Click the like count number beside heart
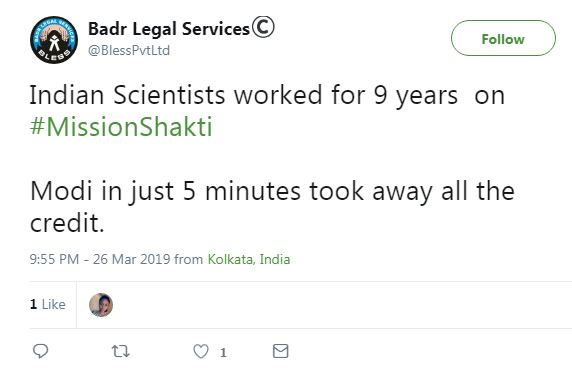 [223, 352]
